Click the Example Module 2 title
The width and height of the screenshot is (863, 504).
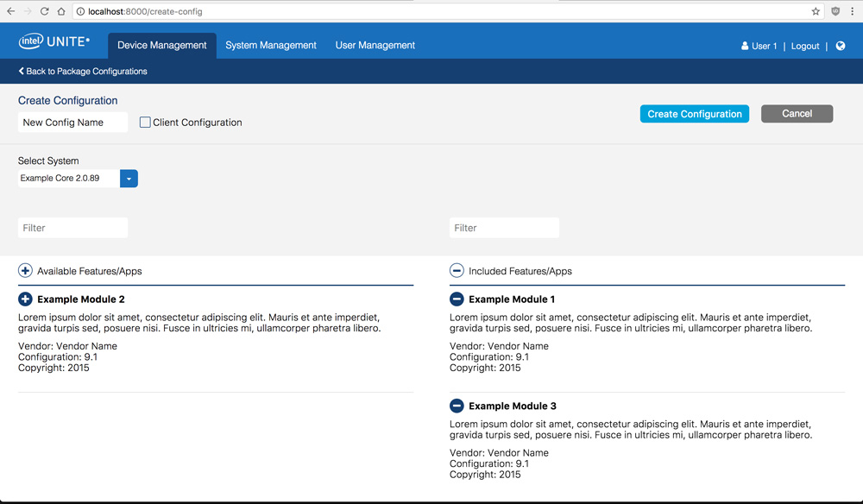[x=81, y=299]
